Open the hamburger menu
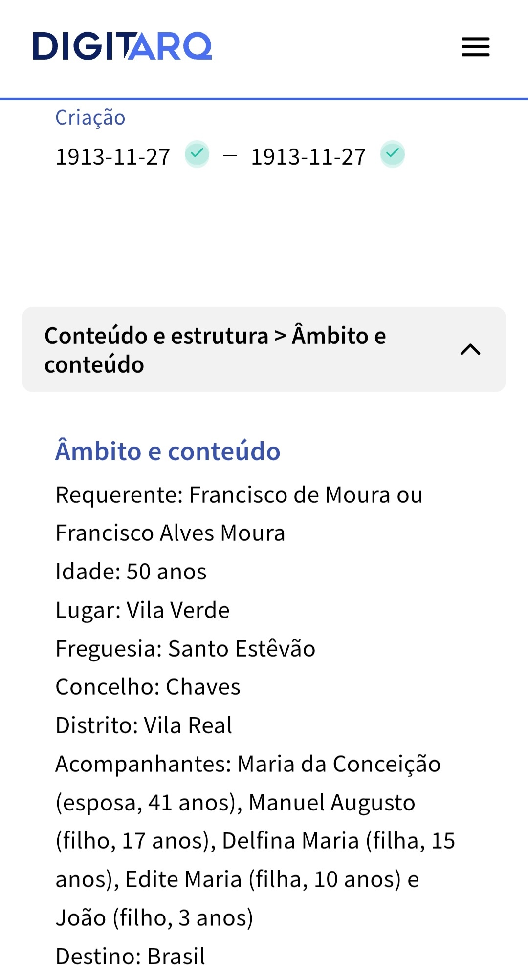The image size is (528, 980). [x=475, y=47]
